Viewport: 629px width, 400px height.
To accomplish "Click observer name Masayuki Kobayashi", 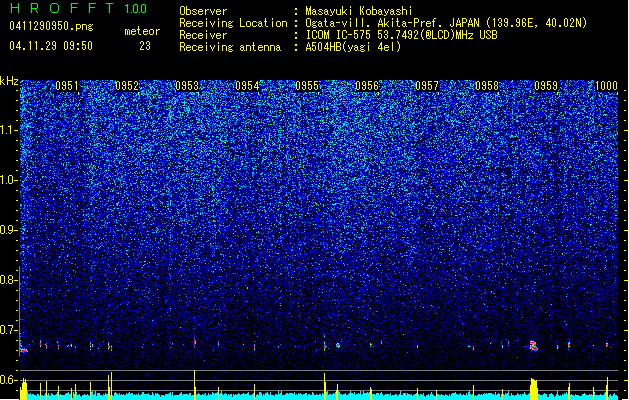I will [x=359, y=11].
